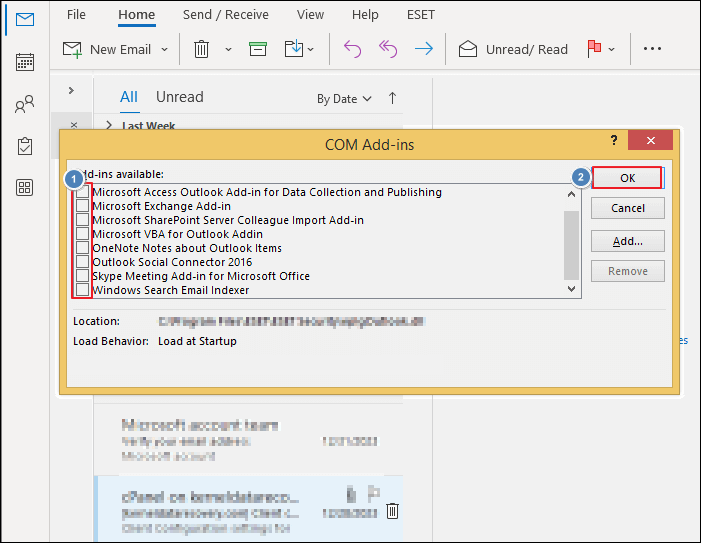Toggle Unread/Read status

coord(513,49)
